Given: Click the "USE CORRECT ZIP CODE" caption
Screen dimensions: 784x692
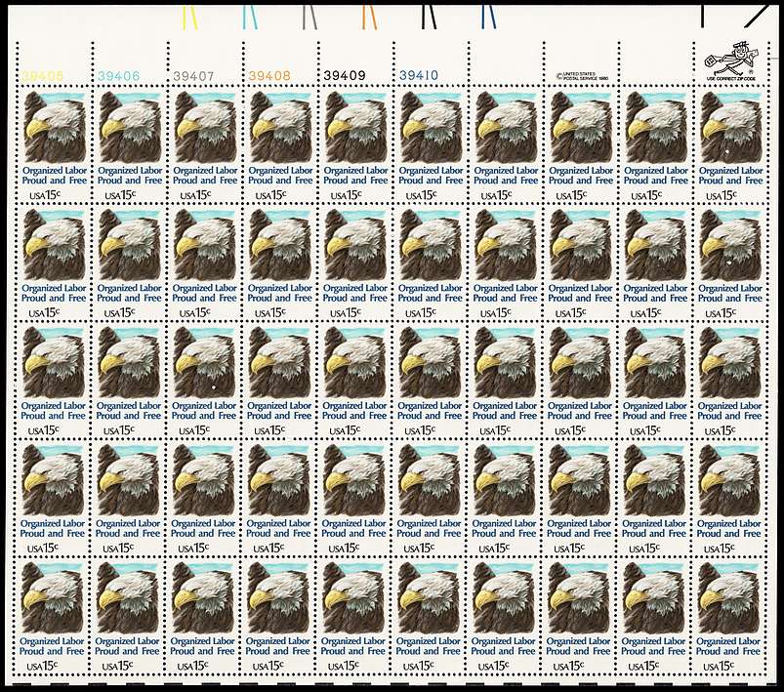Looking at the screenshot, I should [730, 79].
